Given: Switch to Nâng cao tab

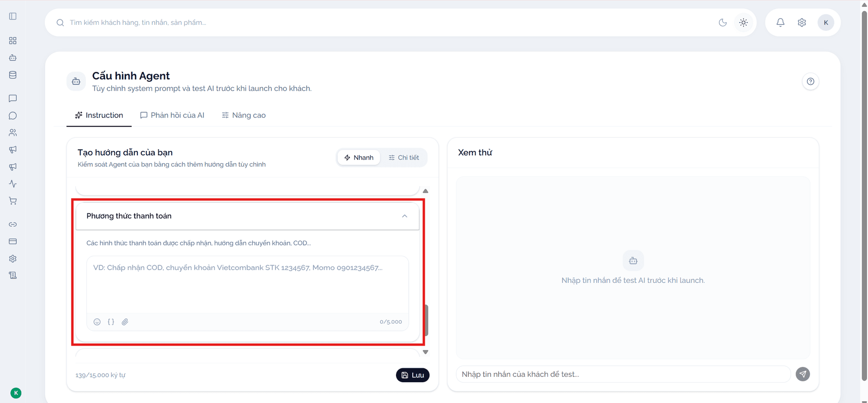Looking at the screenshot, I should click(244, 115).
